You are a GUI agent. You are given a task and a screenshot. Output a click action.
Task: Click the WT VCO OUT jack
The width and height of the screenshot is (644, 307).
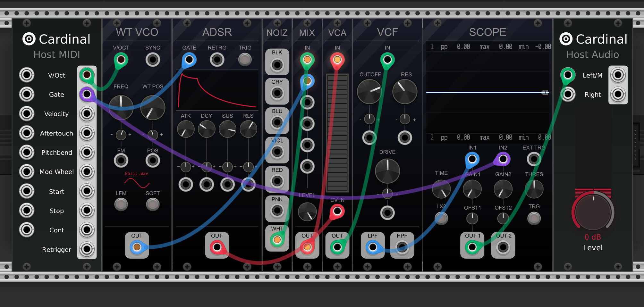(137, 247)
